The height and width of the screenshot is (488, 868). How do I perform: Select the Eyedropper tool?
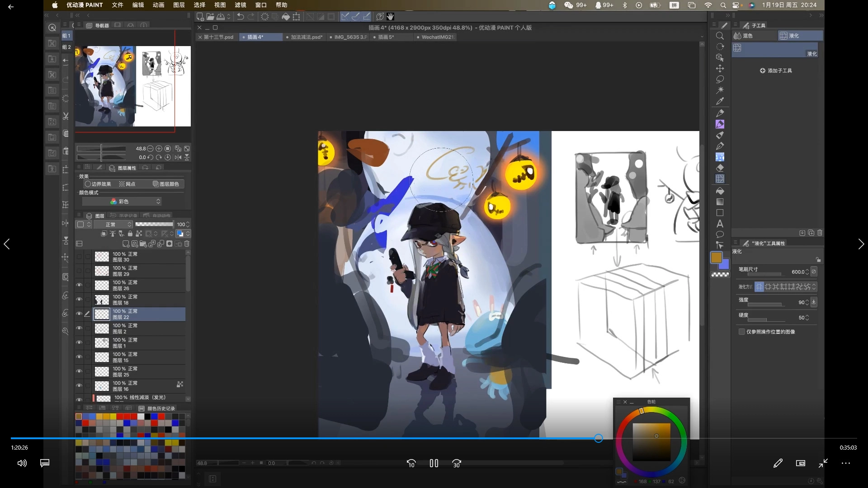click(x=720, y=101)
